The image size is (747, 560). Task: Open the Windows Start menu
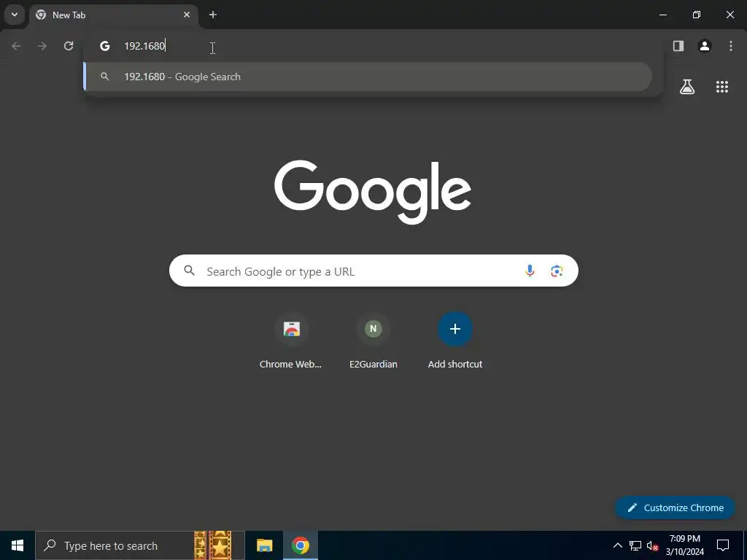[18, 545]
